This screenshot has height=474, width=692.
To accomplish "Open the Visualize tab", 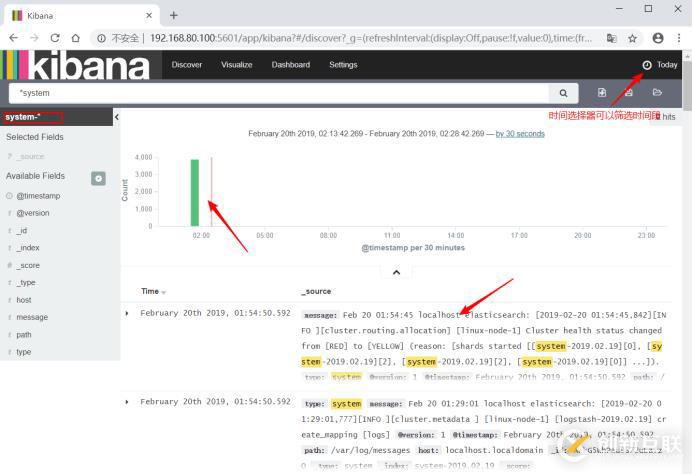I will coord(237,64).
